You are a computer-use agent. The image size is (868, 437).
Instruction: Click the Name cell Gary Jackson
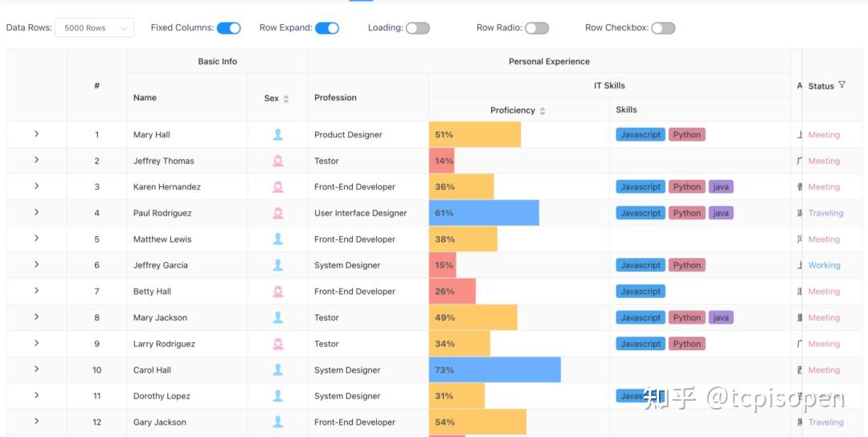pos(160,422)
